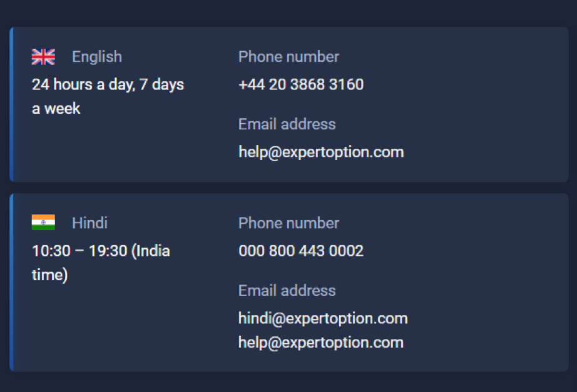Click Phone number heading in Hindi card
Screen dimensions: 577x392
pos(289,223)
